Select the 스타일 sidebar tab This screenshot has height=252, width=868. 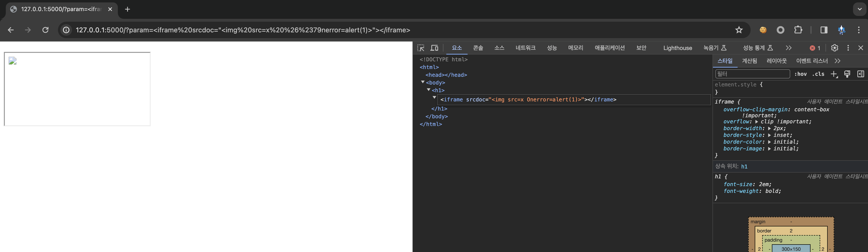pos(725,61)
